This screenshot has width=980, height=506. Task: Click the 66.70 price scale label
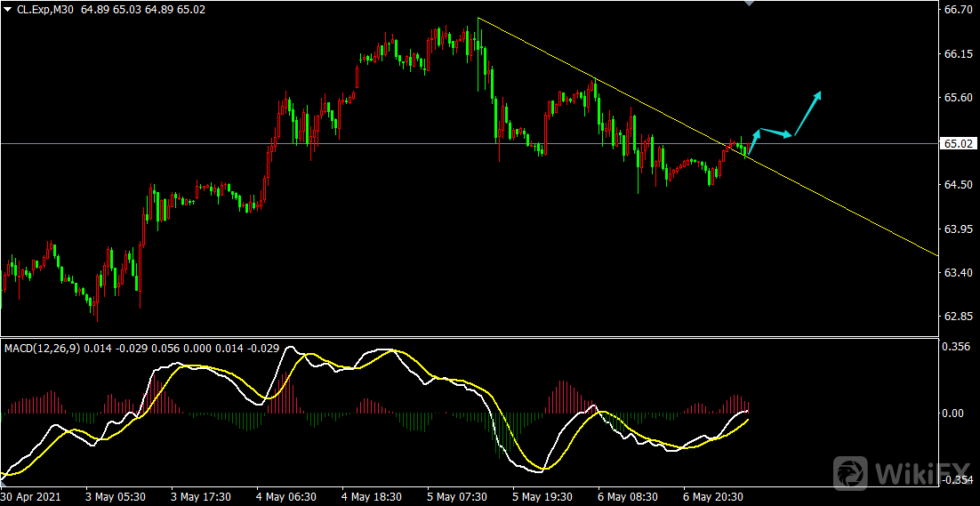pos(959,11)
